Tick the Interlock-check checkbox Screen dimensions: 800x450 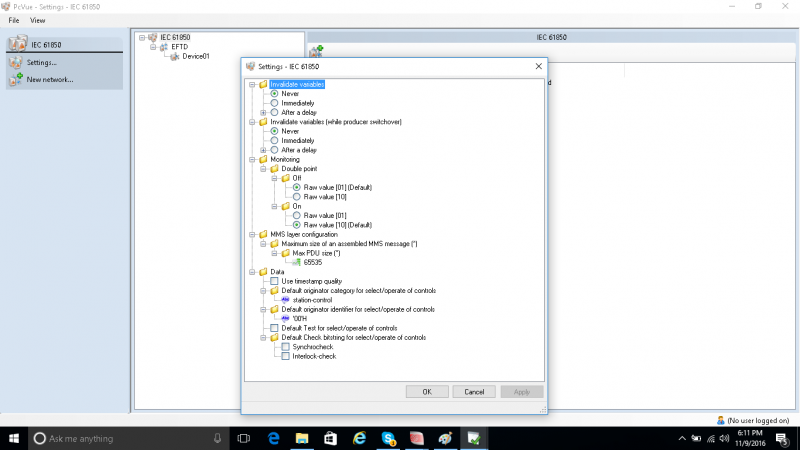click(x=286, y=356)
